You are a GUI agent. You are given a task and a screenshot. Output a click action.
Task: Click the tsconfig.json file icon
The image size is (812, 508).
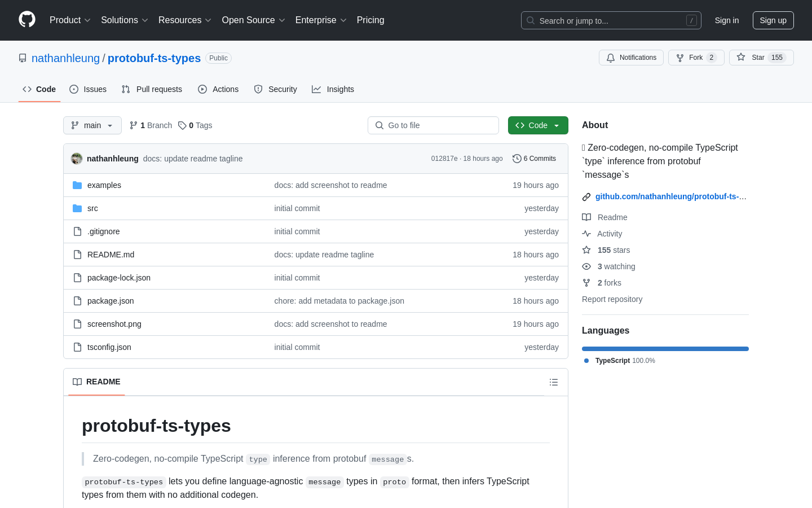pyautogui.click(x=77, y=347)
